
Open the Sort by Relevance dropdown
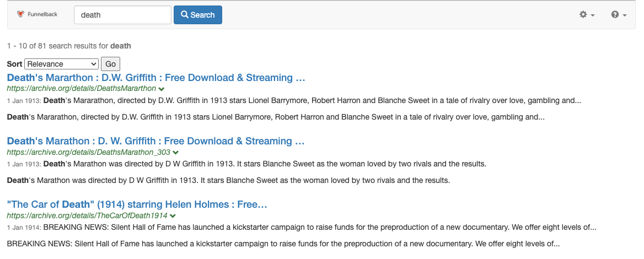[61, 64]
